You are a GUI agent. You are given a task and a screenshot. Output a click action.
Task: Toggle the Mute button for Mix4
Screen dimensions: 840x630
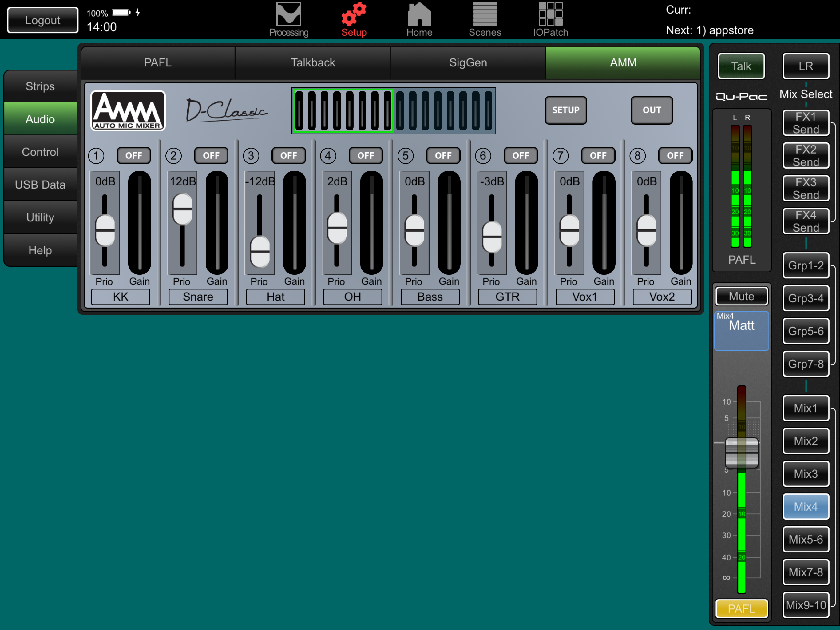741,296
